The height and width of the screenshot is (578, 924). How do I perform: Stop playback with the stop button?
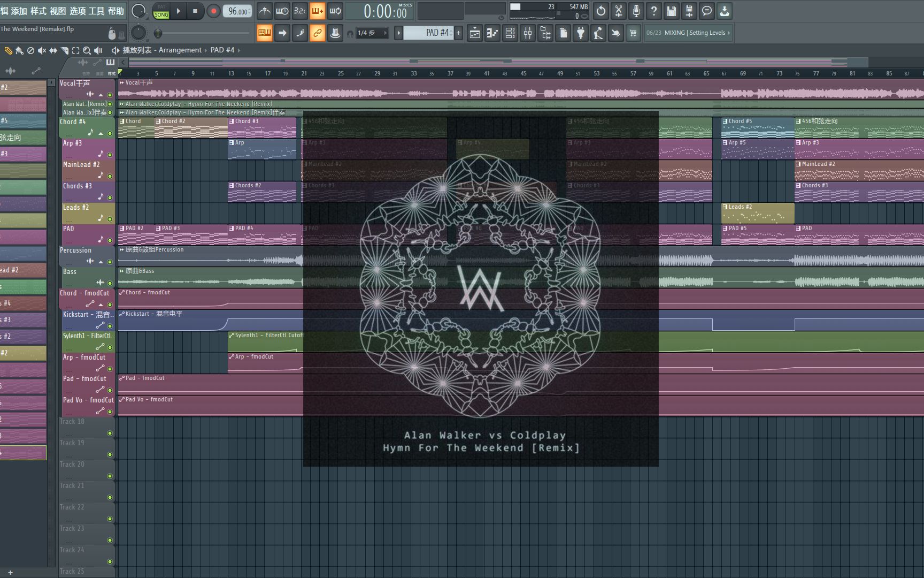tap(195, 11)
